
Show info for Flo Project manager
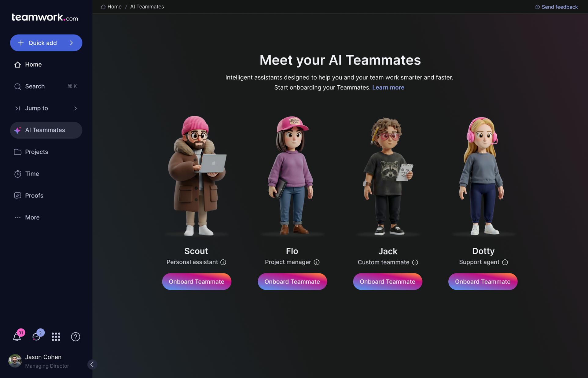coord(317,262)
